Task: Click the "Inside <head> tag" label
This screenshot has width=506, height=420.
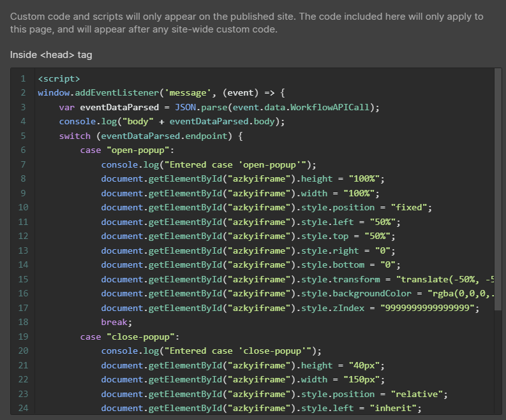Action: click(x=51, y=55)
